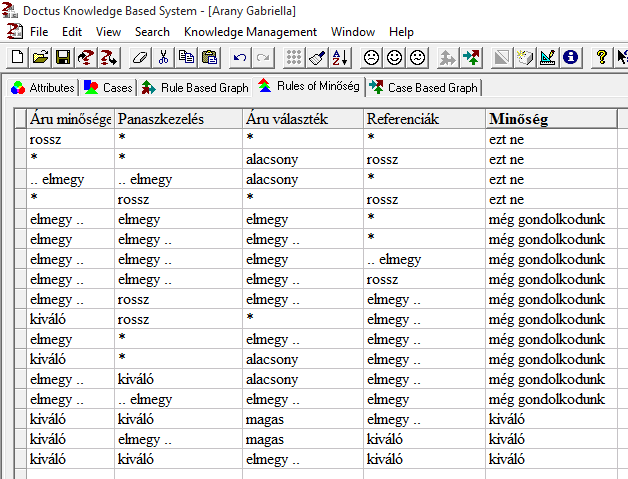Click row selector of last kiváló rule
Screen dimensions: 628x479
pyautogui.click(x=20, y=459)
